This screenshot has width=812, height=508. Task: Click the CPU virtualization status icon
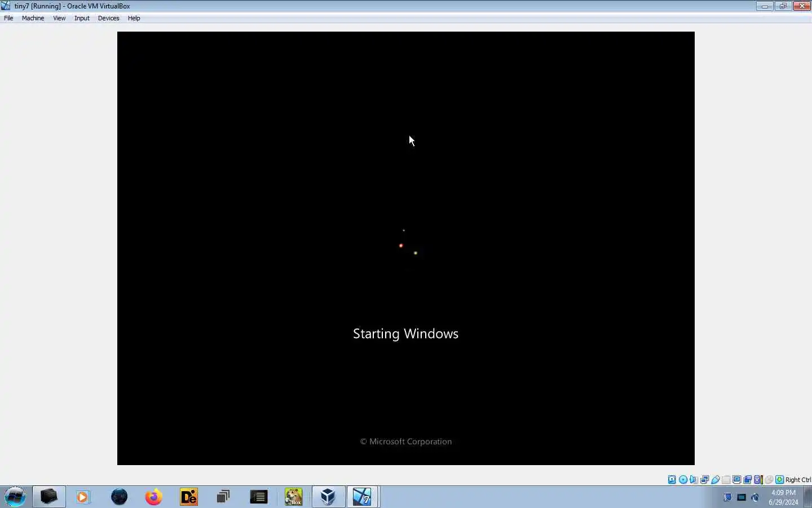coord(758,480)
